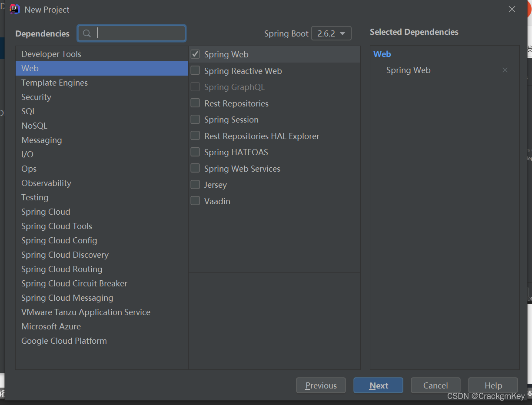
Task: Open Template Engines category
Action: (102, 83)
